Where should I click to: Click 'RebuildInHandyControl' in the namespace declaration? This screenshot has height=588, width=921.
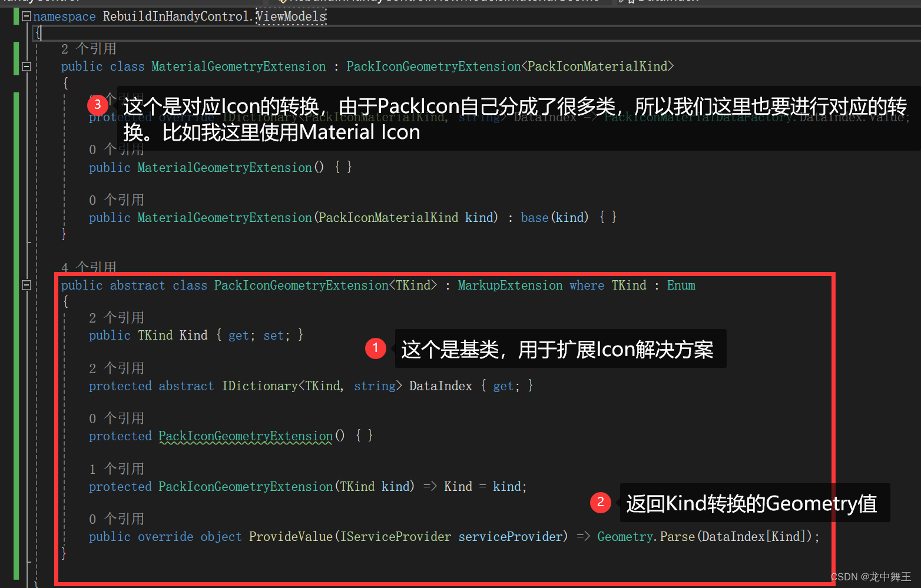pos(176,16)
